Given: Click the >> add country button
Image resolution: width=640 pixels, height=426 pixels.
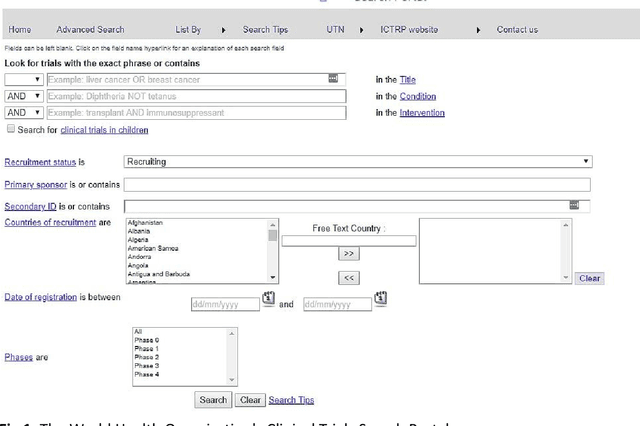Looking at the screenshot, I should tap(349, 255).
